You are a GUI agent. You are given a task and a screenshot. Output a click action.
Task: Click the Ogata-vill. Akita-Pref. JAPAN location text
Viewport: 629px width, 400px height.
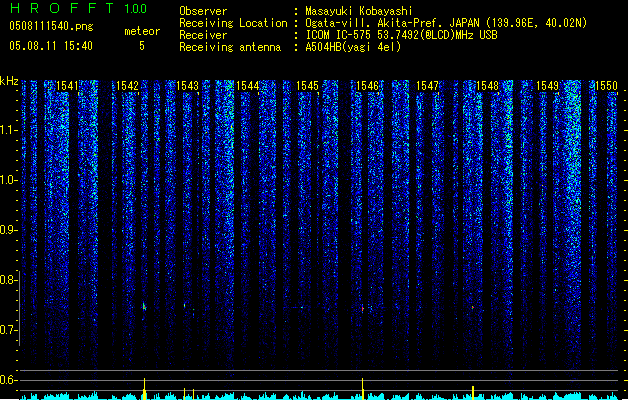coord(446,23)
